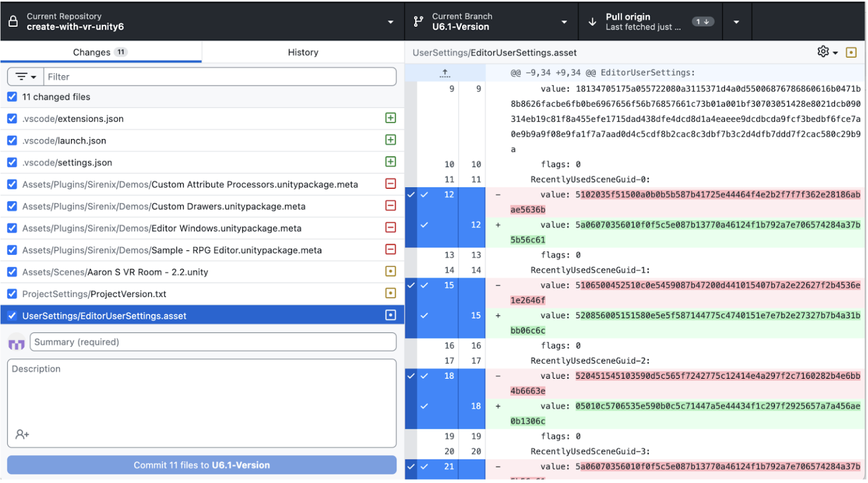Toggle the '11 changed files' select-all checkbox
The image size is (868, 483).
12,97
